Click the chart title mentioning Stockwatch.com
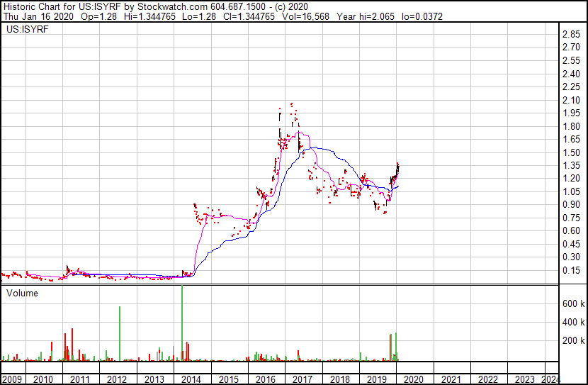The image size is (588, 385). 156,6
